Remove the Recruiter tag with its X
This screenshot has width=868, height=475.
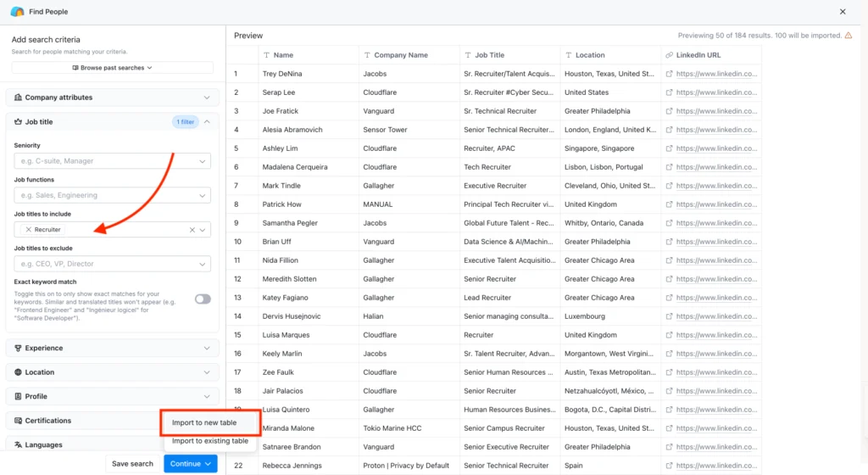[29, 230]
